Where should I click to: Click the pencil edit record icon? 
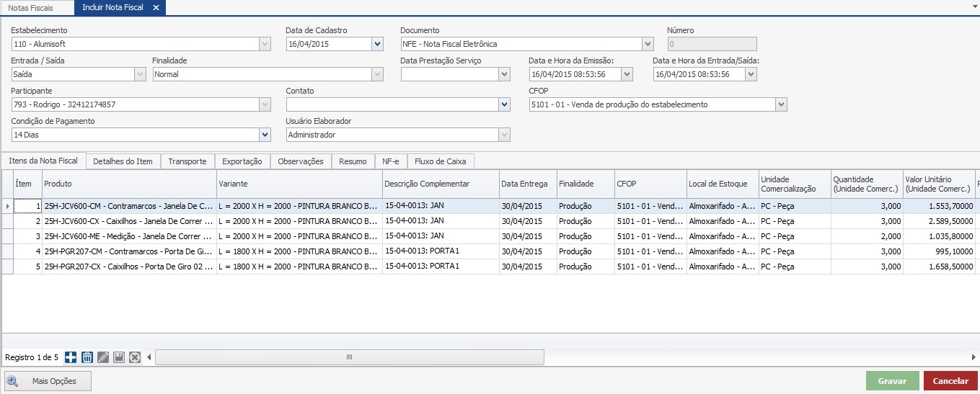pos(103,357)
